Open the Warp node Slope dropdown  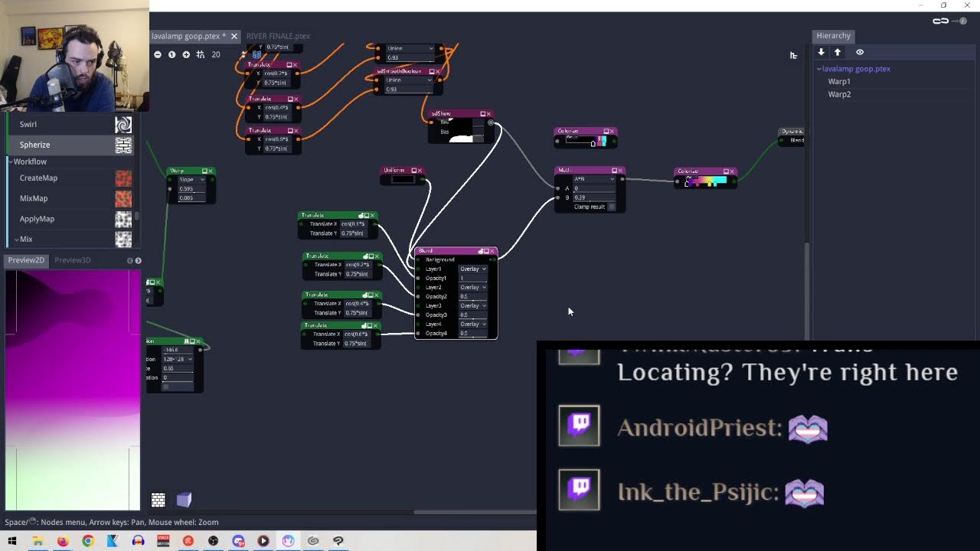pos(192,180)
